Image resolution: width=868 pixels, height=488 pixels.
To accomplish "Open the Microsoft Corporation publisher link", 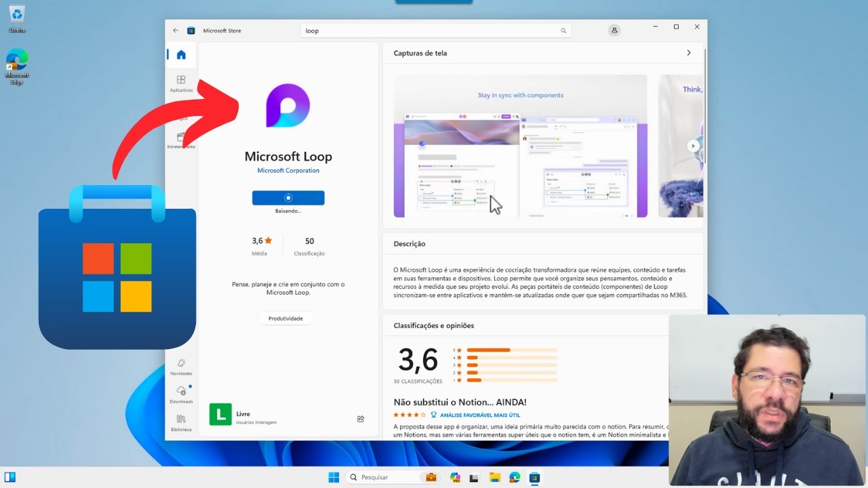I will (x=288, y=171).
